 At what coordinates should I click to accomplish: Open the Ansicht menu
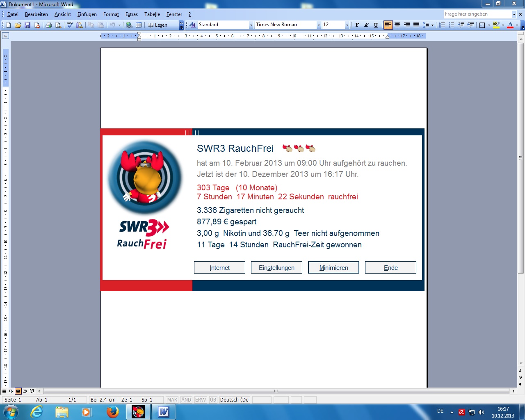63,14
